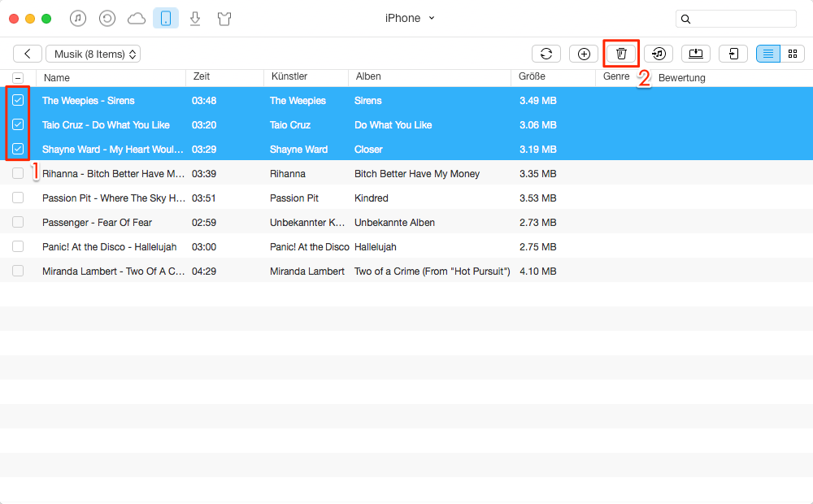Check the Rihanna song checkbox

(18, 173)
